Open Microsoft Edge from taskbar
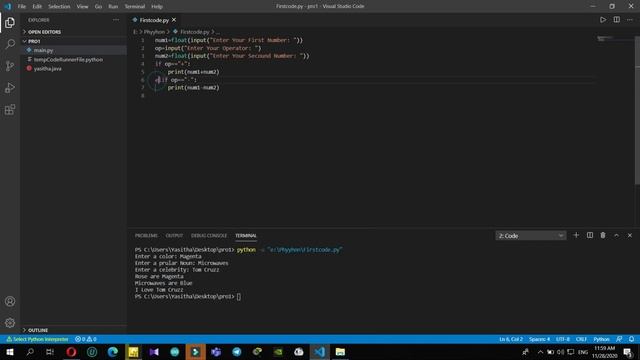This screenshot has height=360, width=640. tap(113, 352)
